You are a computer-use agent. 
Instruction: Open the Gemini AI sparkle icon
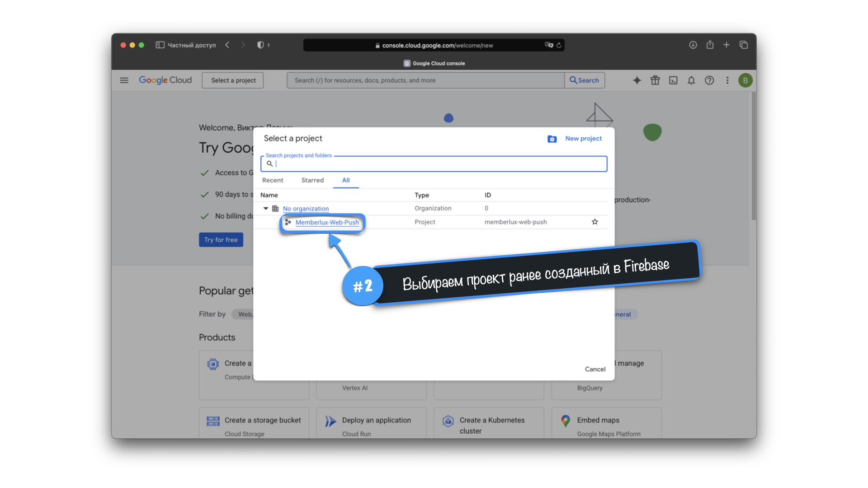pos(637,80)
